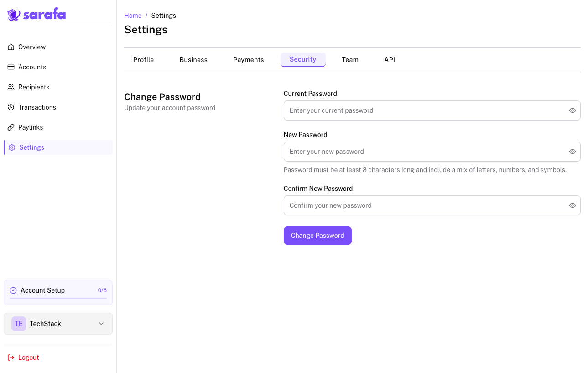588x373 pixels.
Task: Click the Logout arrow icon
Action: point(11,357)
